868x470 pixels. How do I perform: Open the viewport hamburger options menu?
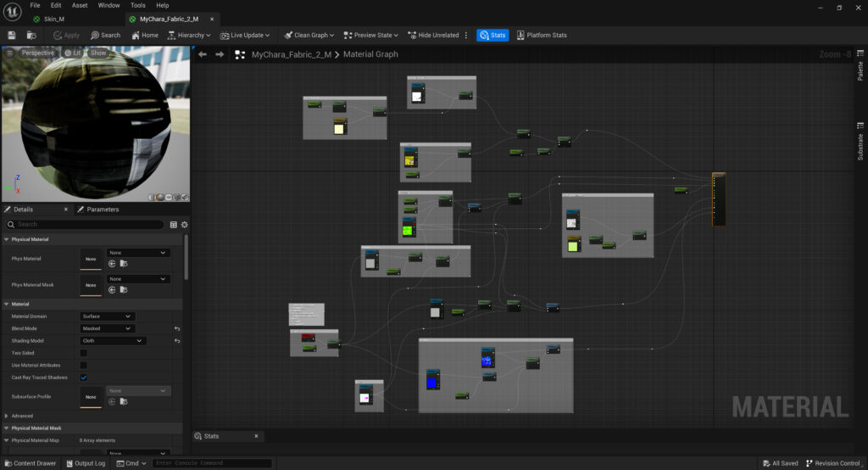point(10,53)
